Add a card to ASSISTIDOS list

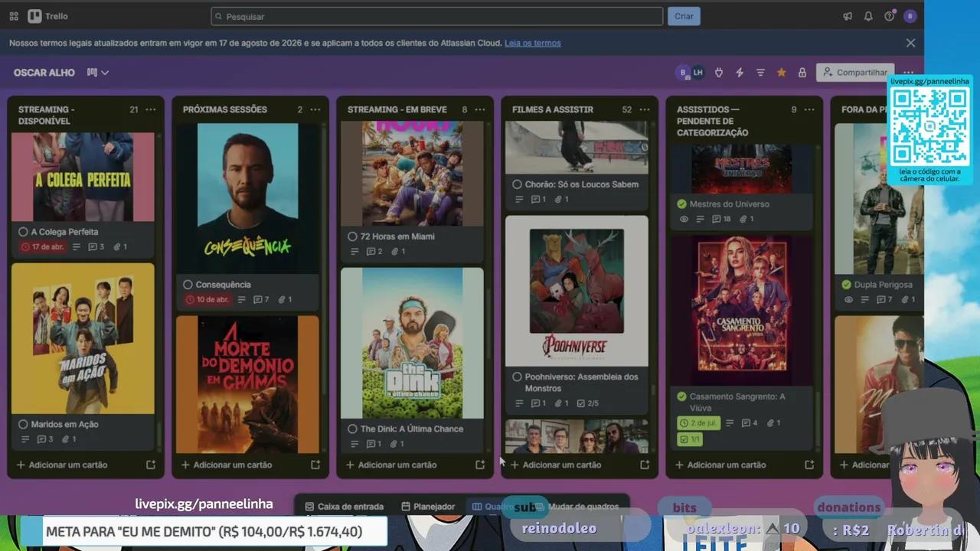coord(720,465)
